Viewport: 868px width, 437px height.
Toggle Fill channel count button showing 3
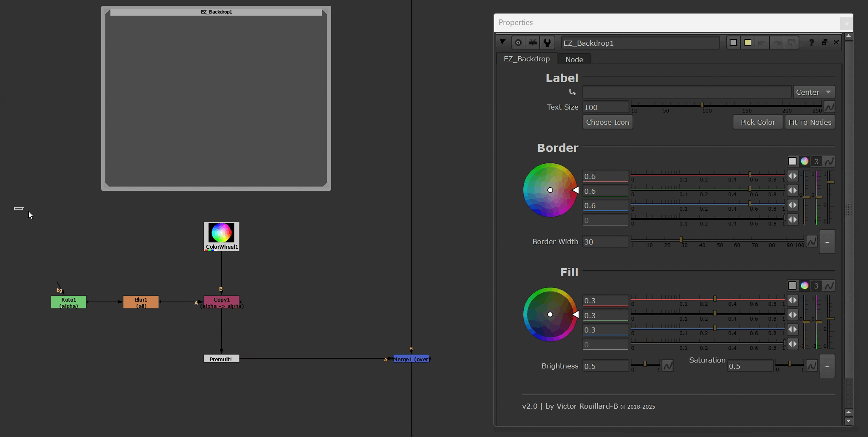point(816,286)
